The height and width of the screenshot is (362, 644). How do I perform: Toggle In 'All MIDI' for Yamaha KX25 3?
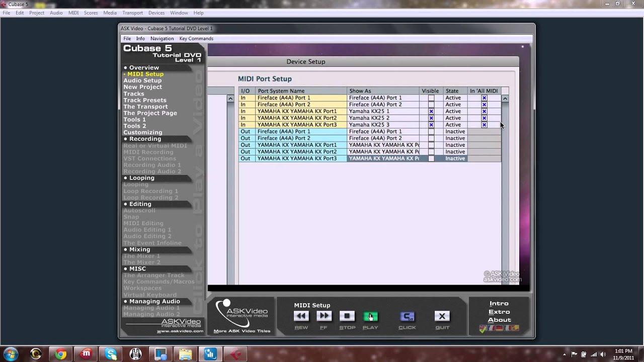pos(484,125)
